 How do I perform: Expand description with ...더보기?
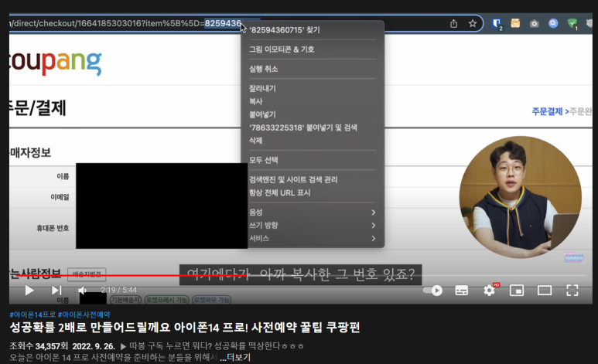[235, 358]
